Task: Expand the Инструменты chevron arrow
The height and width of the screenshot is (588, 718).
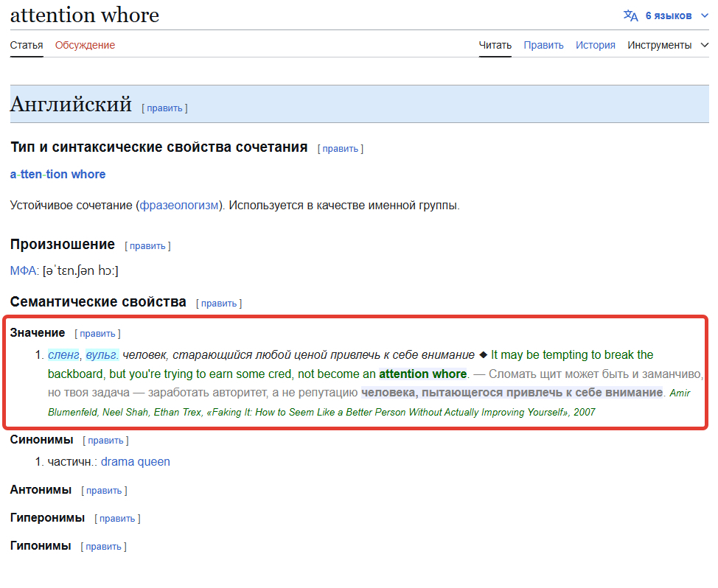Action: click(705, 45)
